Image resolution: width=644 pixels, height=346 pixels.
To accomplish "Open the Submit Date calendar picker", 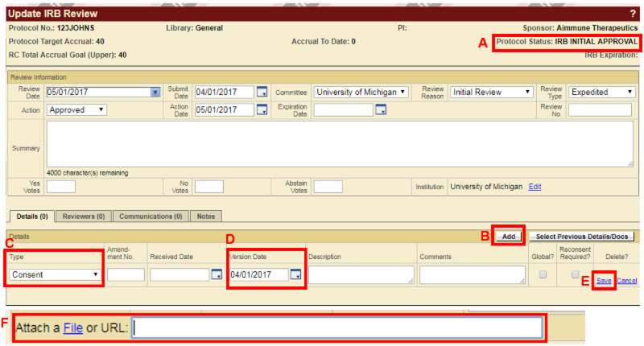I will 262,92.
